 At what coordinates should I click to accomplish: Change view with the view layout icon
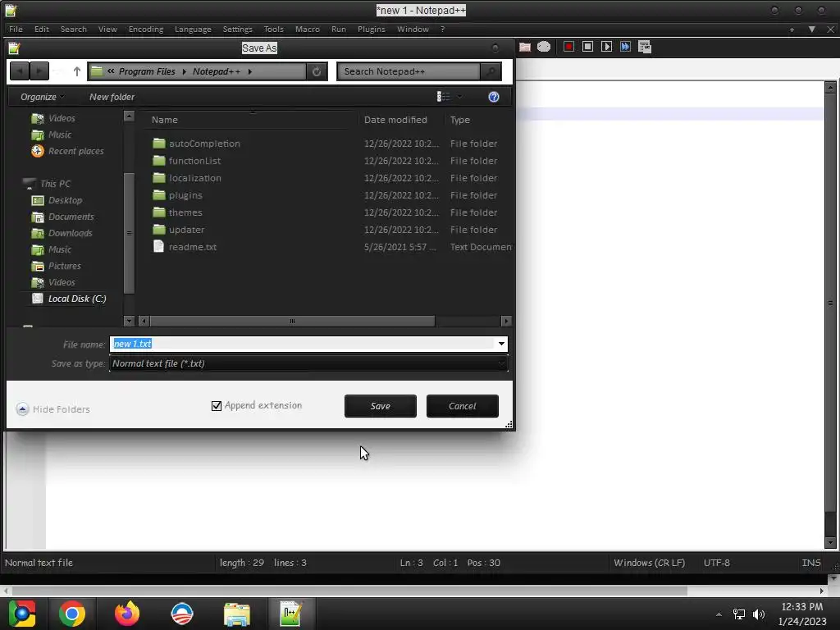click(443, 97)
